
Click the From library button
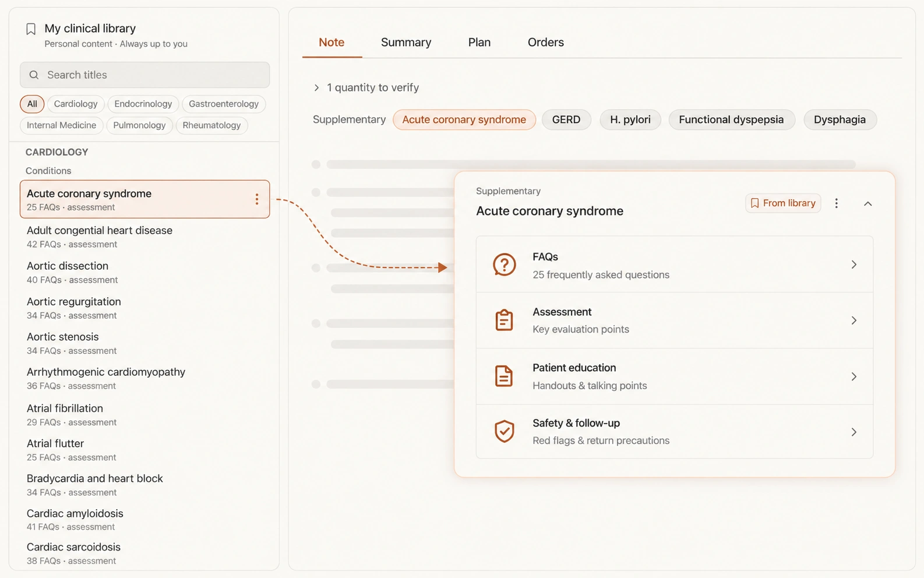click(783, 203)
